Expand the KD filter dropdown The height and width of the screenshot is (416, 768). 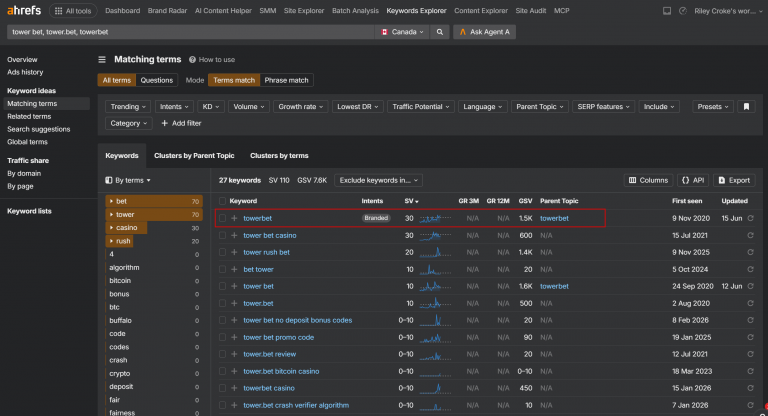(211, 107)
